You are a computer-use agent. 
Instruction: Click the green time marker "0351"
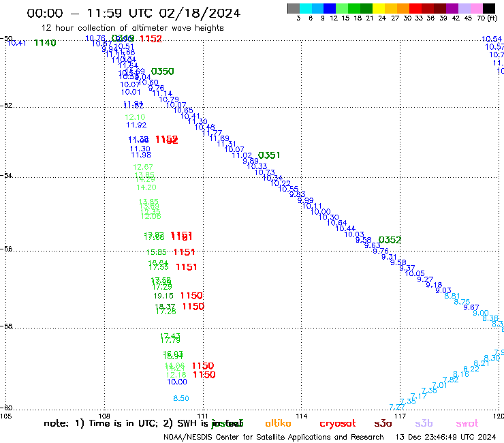coord(269,155)
